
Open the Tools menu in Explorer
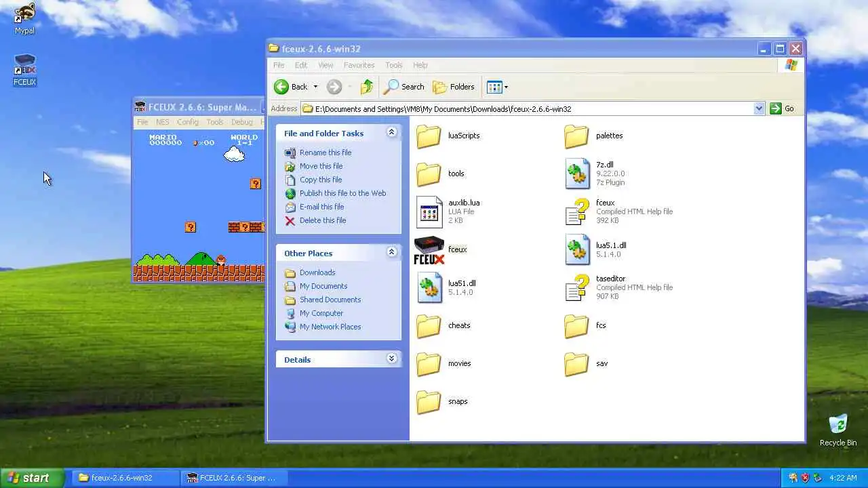394,65
